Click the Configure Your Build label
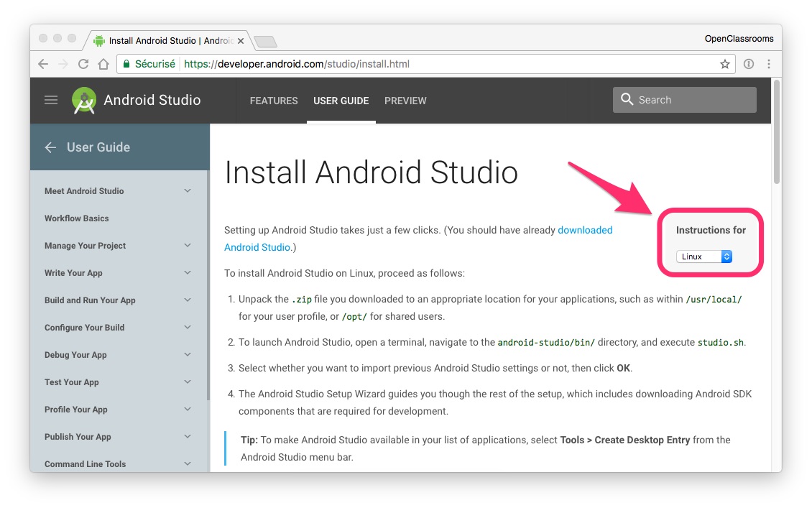 (x=84, y=327)
